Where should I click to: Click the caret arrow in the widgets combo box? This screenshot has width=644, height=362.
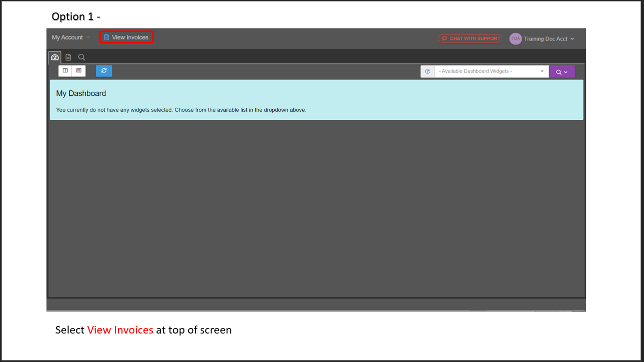click(542, 71)
